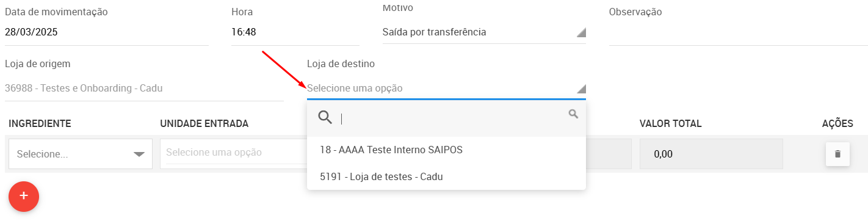Image resolution: width=868 pixels, height=221 pixels.
Task: Click the AÇÕES column header
Action: pyautogui.click(x=837, y=123)
